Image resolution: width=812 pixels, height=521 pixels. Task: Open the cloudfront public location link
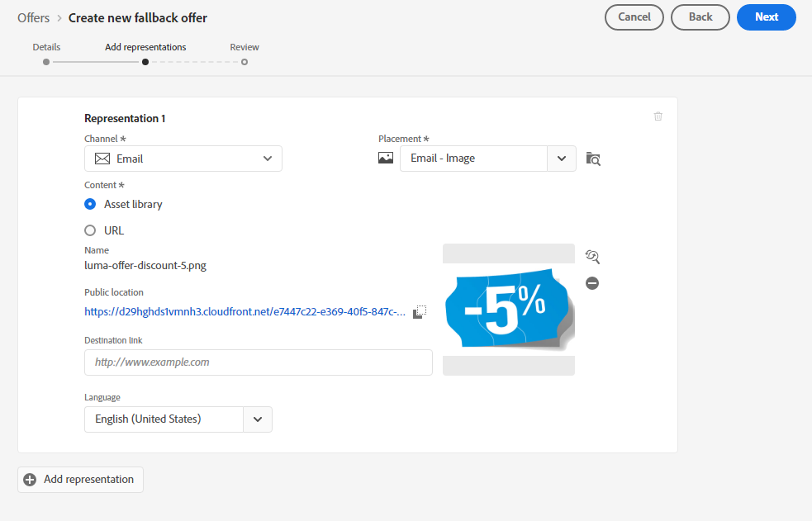[x=245, y=311]
